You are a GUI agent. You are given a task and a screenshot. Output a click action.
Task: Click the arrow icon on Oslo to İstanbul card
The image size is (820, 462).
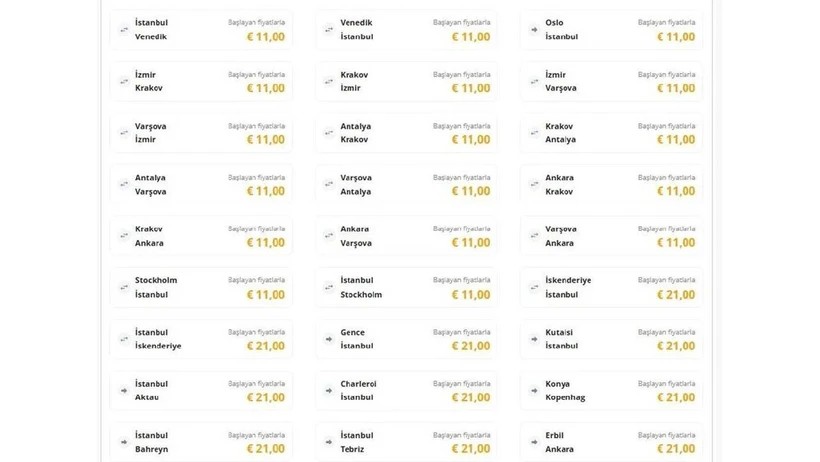tap(534, 30)
